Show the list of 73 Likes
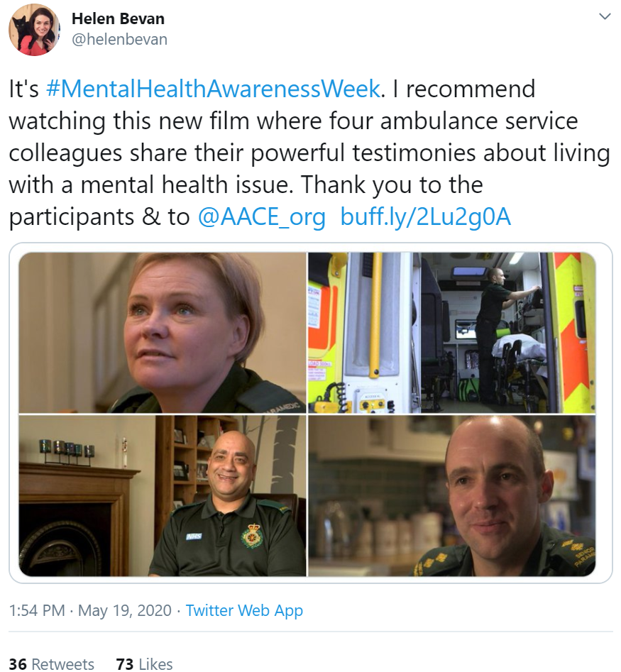 (x=145, y=663)
